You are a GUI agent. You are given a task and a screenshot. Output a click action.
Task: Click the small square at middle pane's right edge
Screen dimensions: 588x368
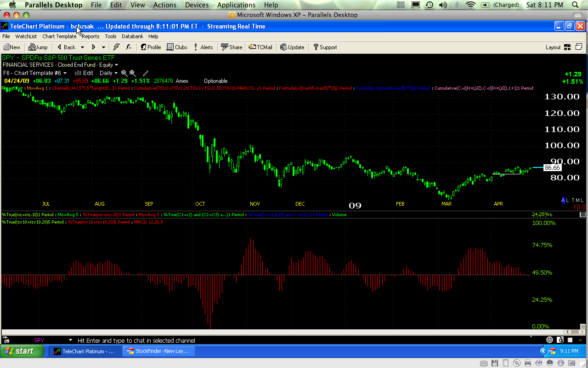(x=582, y=214)
